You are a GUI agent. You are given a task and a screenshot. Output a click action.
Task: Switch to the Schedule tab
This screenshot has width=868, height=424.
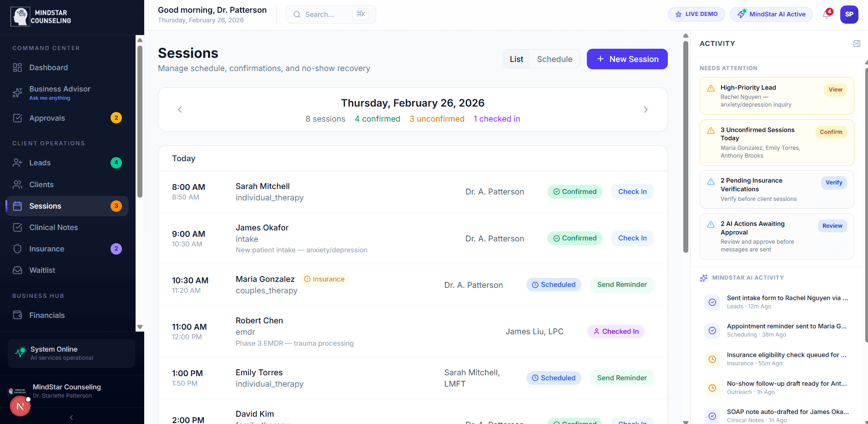tap(555, 59)
